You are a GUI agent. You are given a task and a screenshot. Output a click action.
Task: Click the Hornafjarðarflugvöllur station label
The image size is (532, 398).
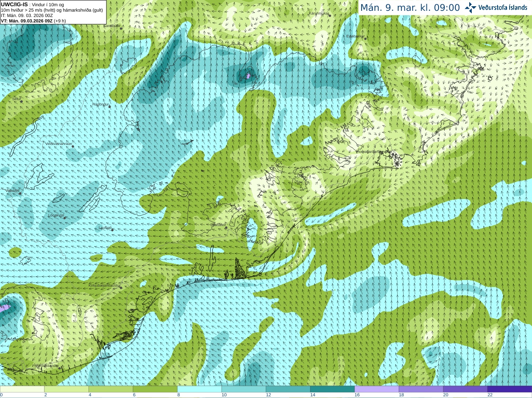coord(374,152)
